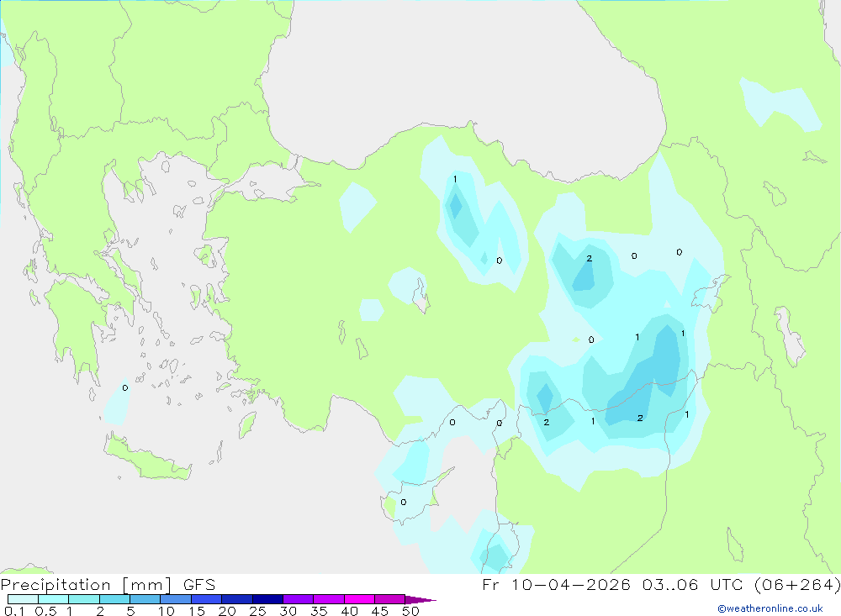Select the 40–45 mm legend color
841x616 pixels.
tap(359, 599)
